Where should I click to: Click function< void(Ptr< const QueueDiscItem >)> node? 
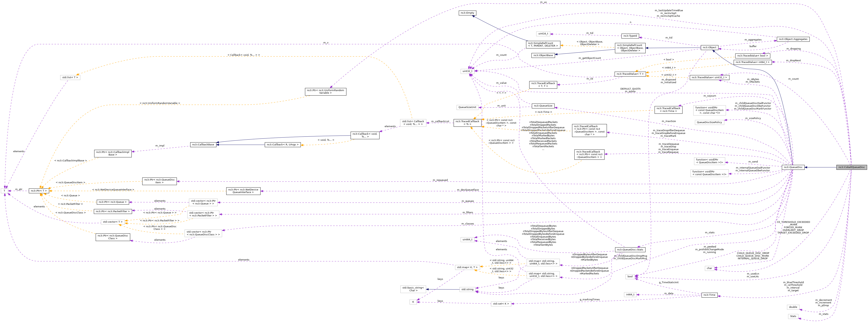coord(709,173)
